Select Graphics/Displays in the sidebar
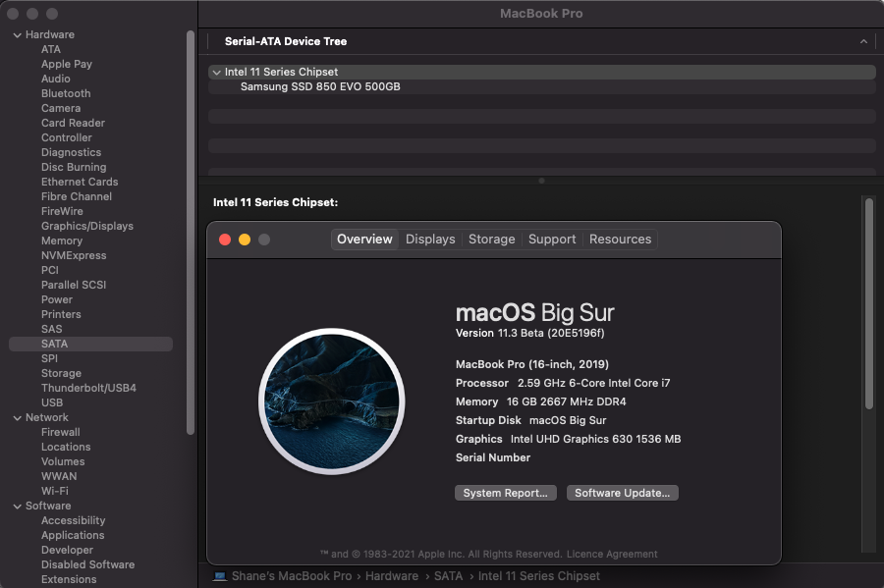Image resolution: width=884 pixels, height=588 pixels. [x=87, y=226]
